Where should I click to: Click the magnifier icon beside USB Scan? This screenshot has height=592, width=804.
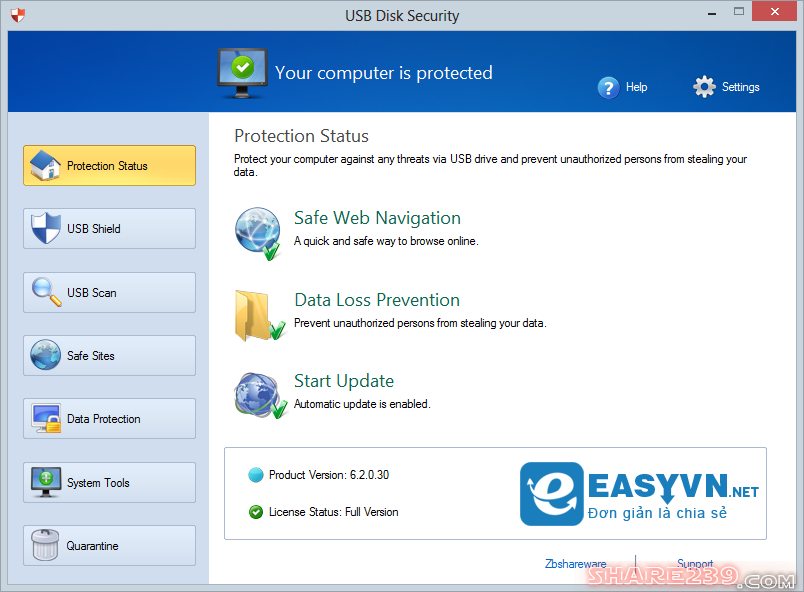click(x=46, y=292)
